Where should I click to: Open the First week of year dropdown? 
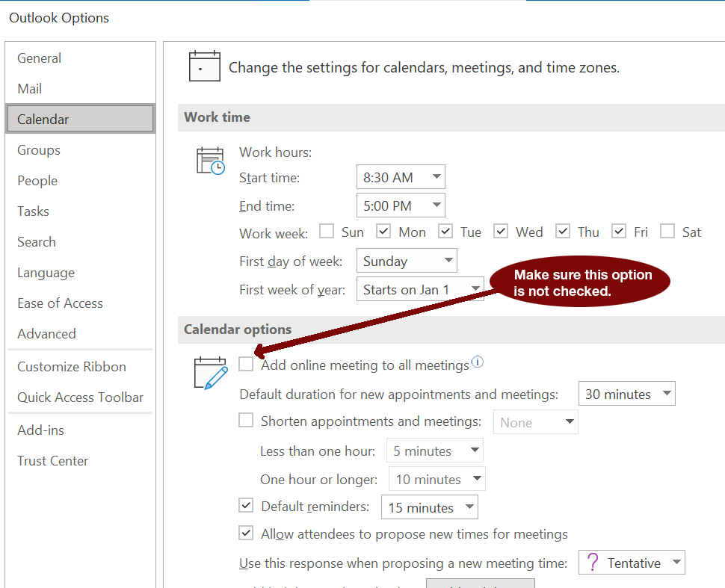[x=420, y=289]
